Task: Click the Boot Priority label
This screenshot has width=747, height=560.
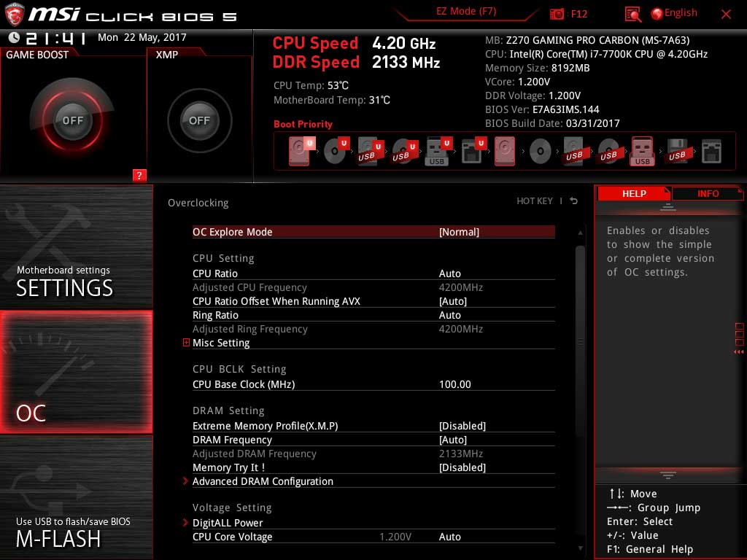Action: click(303, 124)
